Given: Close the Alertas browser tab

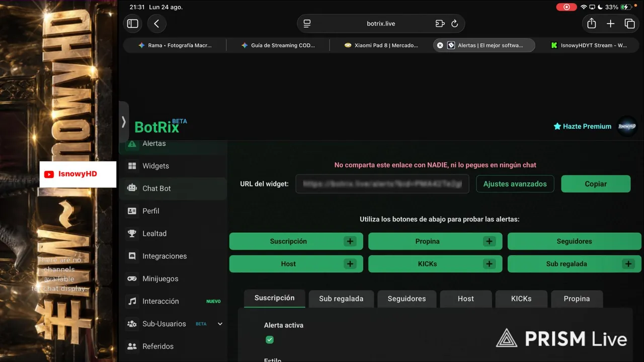Looking at the screenshot, I should 440,45.
